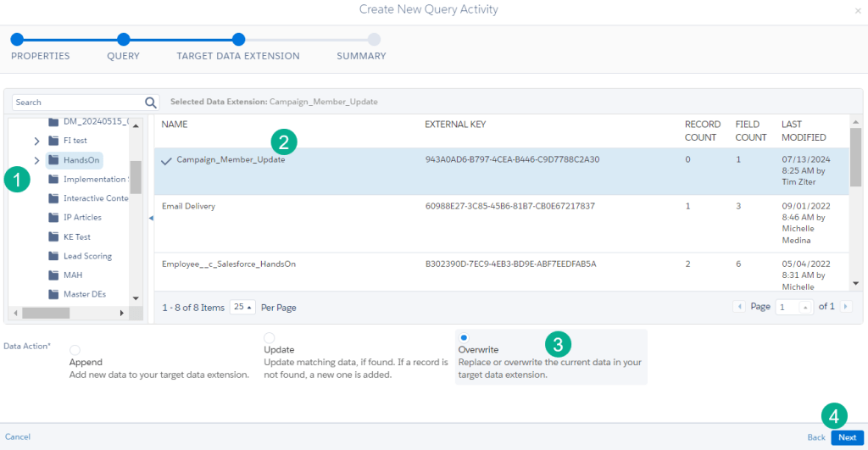
Task: Click the search magnifier icon
Action: 151,103
